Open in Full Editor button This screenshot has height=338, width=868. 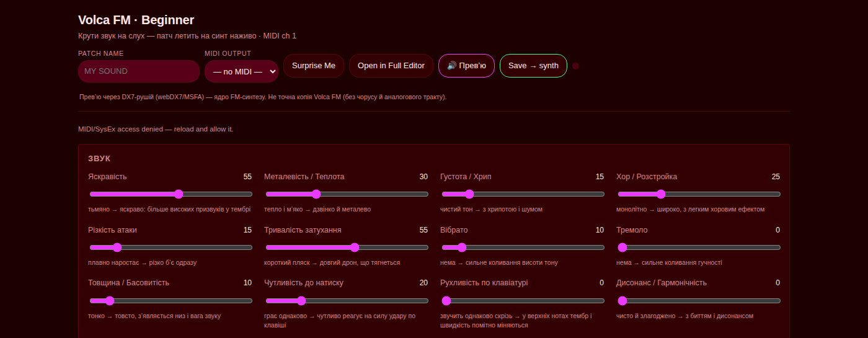coord(391,66)
